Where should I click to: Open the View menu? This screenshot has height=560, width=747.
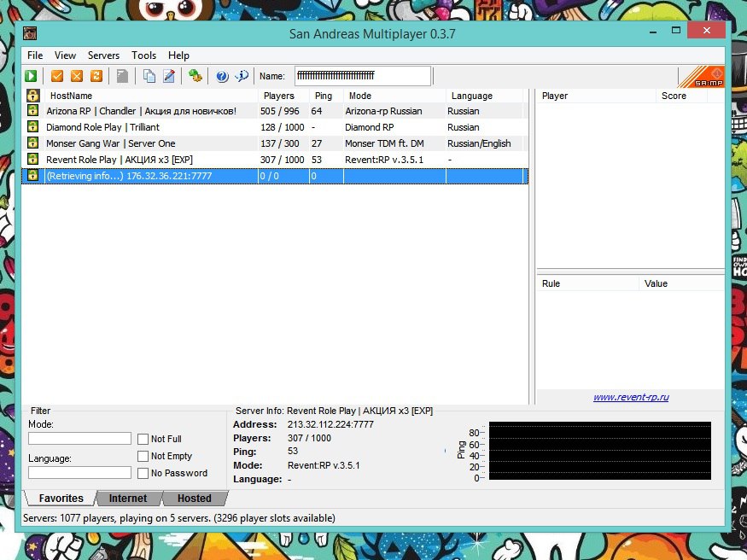(x=65, y=55)
